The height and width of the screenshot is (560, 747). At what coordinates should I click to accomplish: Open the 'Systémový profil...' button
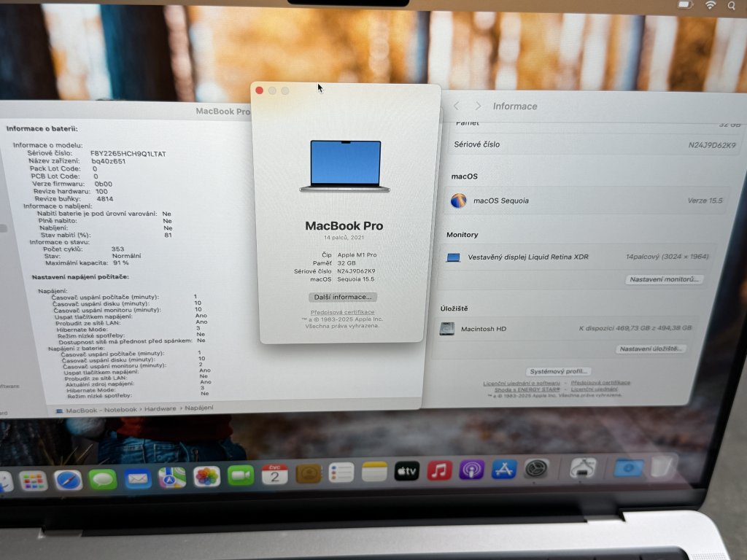click(558, 371)
